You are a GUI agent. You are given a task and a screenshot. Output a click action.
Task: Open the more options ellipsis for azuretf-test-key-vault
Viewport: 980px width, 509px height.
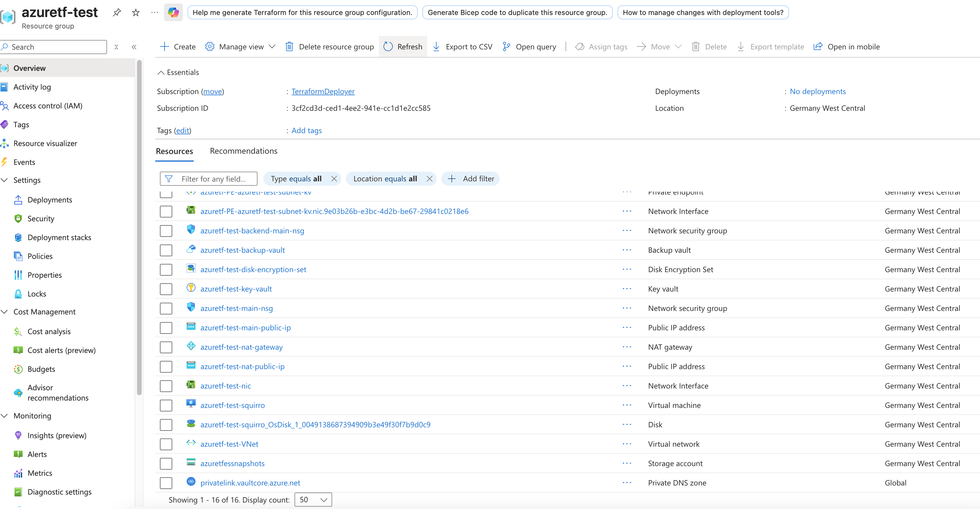pos(627,289)
